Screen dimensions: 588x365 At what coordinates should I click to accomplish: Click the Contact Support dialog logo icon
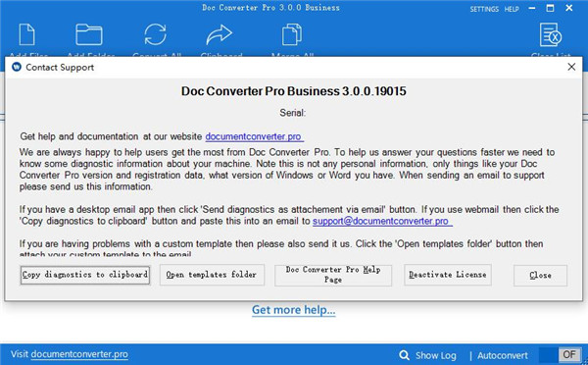coord(17,67)
